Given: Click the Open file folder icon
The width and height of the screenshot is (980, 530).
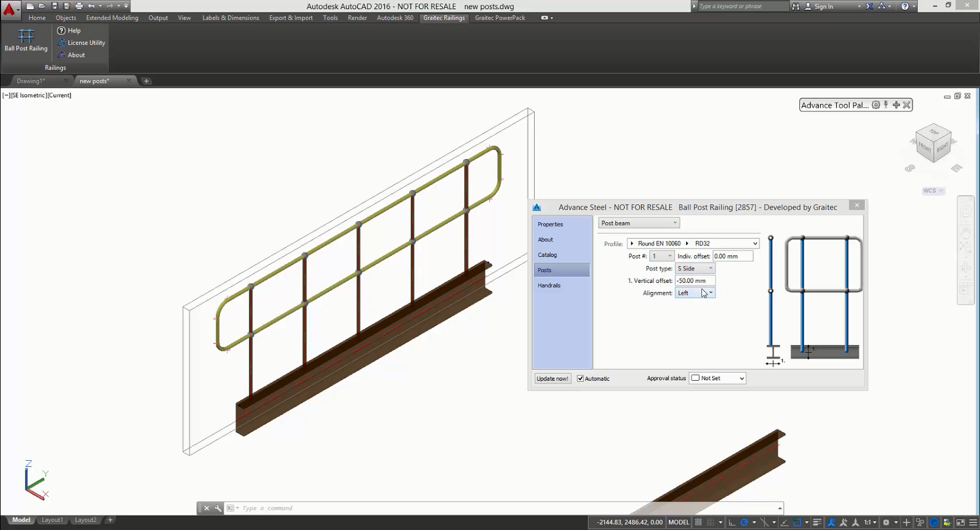Looking at the screenshot, I should pyautogui.click(x=42, y=6).
